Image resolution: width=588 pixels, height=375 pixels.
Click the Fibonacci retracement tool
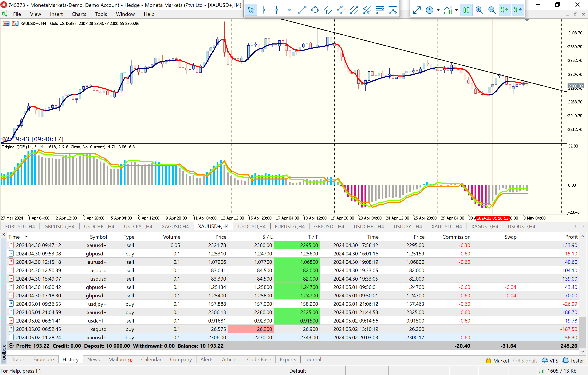tap(380, 10)
